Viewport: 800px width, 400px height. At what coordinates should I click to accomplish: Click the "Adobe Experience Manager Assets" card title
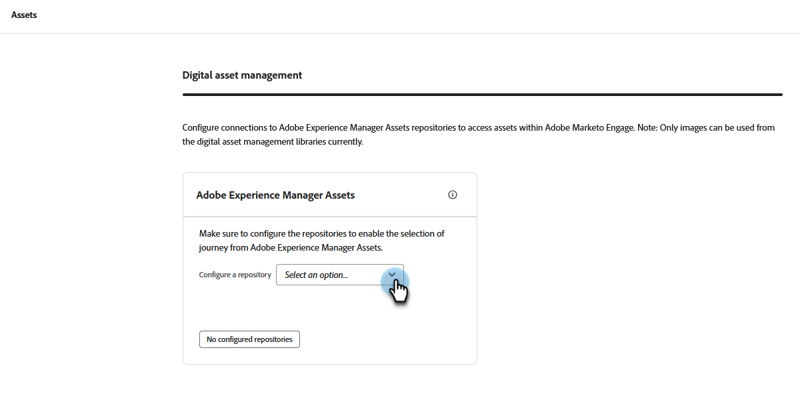pyautogui.click(x=275, y=195)
